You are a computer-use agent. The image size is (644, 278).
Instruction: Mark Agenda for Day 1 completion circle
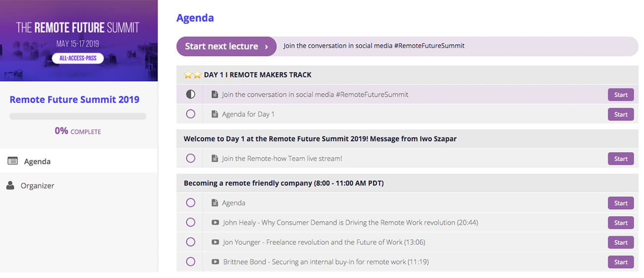[190, 114]
